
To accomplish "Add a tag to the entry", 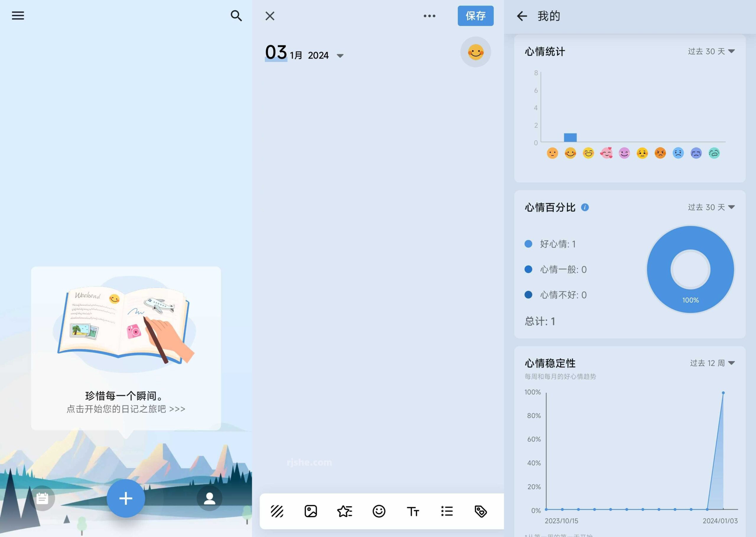I will 481,511.
